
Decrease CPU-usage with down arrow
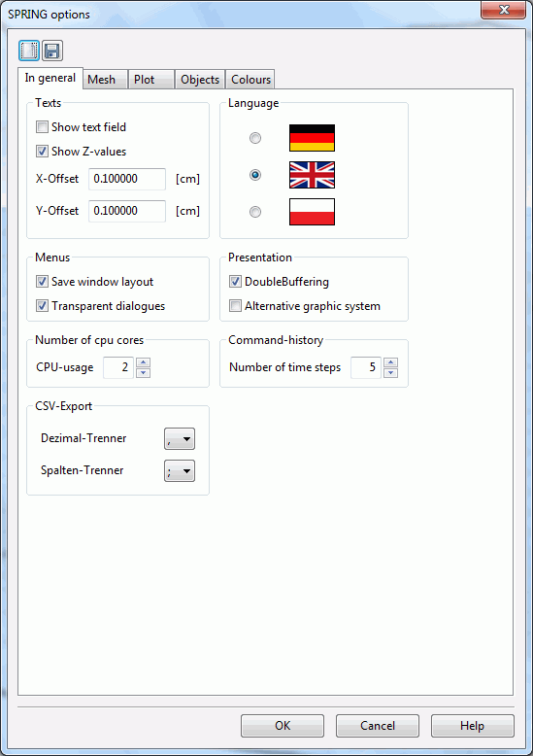coord(143,373)
